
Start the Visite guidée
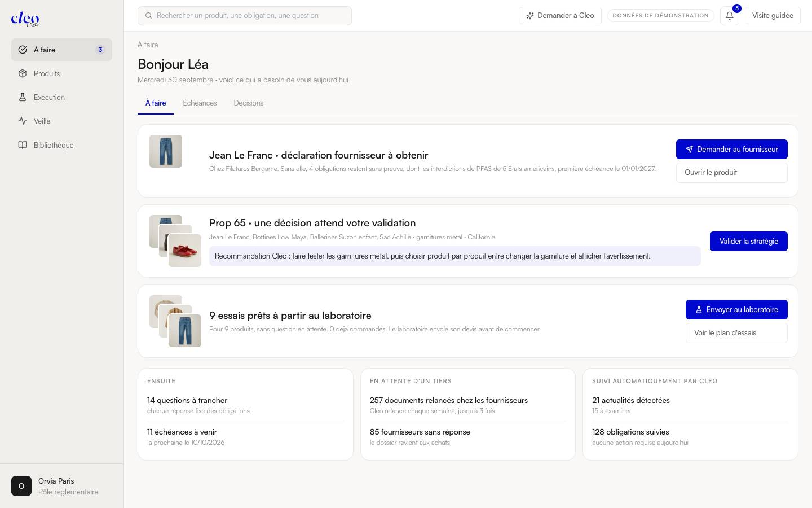click(773, 16)
